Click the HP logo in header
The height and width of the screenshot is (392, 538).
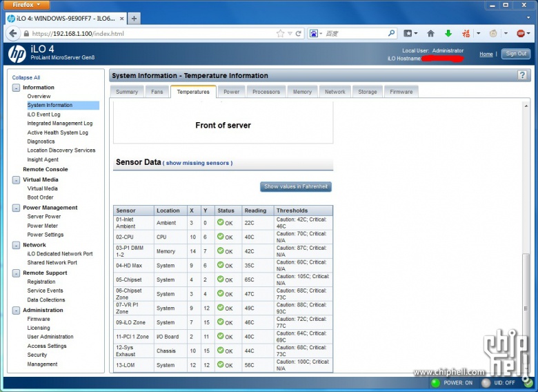coord(17,54)
